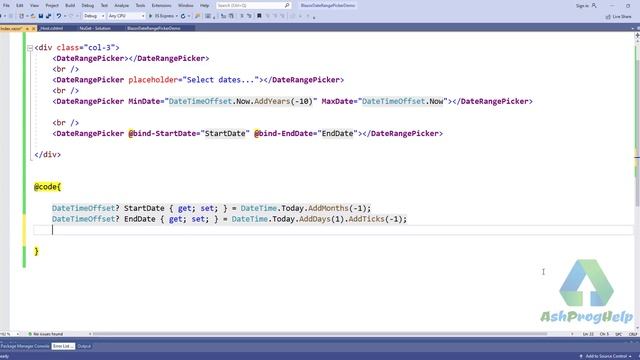Click the line number indicator in the status bar
This screenshot has height=360, width=640.
click(x=588, y=334)
